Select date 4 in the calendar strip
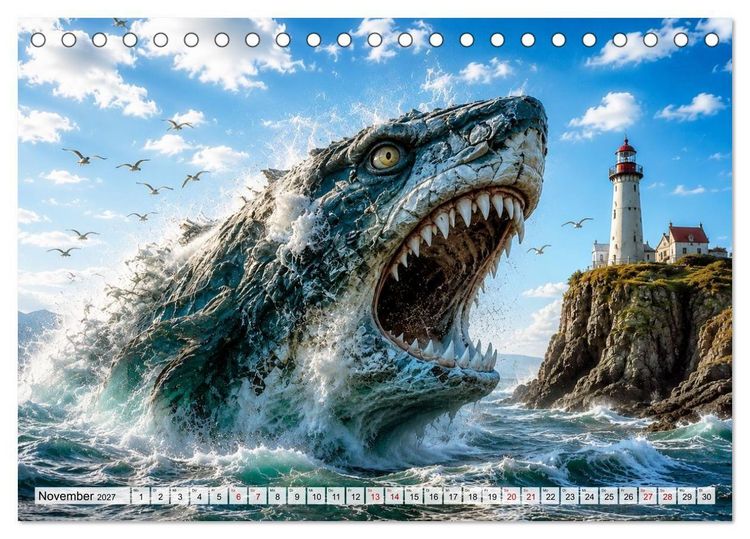This screenshot has width=750, height=539. (x=199, y=496)
